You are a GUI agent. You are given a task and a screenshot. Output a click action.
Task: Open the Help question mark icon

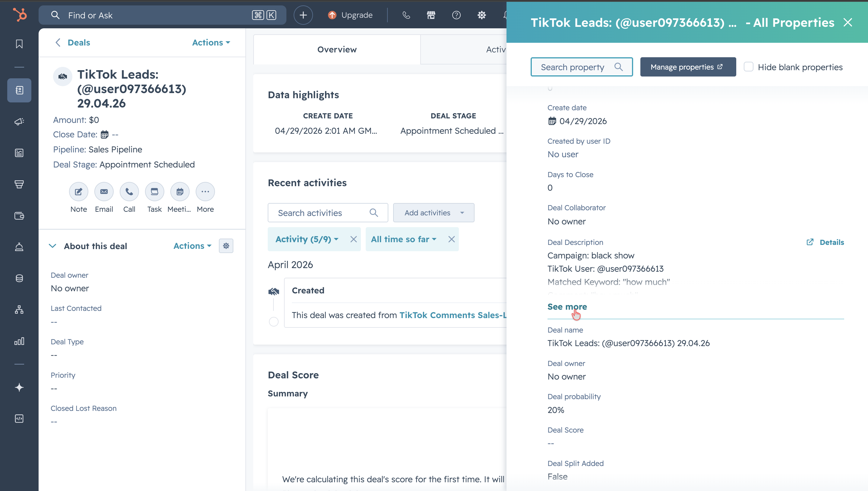456,15
